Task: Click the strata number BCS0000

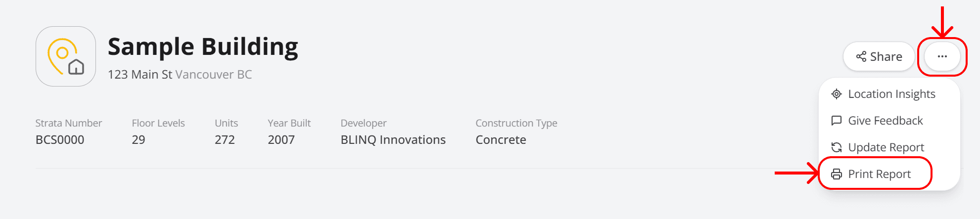Action: click(60, 140)
